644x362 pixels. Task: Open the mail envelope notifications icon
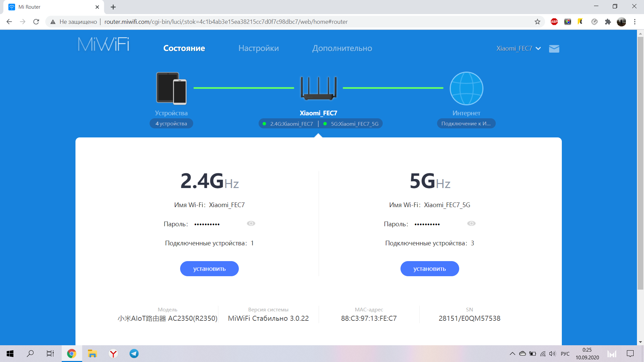(x=554, y=49)
